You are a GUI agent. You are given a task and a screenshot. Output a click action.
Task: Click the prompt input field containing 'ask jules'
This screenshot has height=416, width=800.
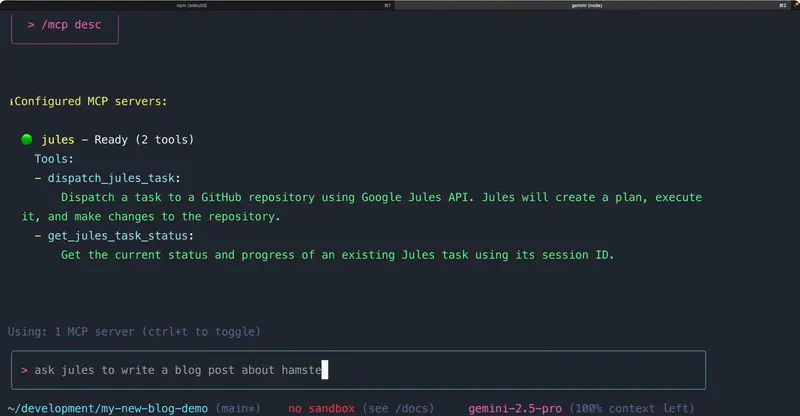point(358,370)
